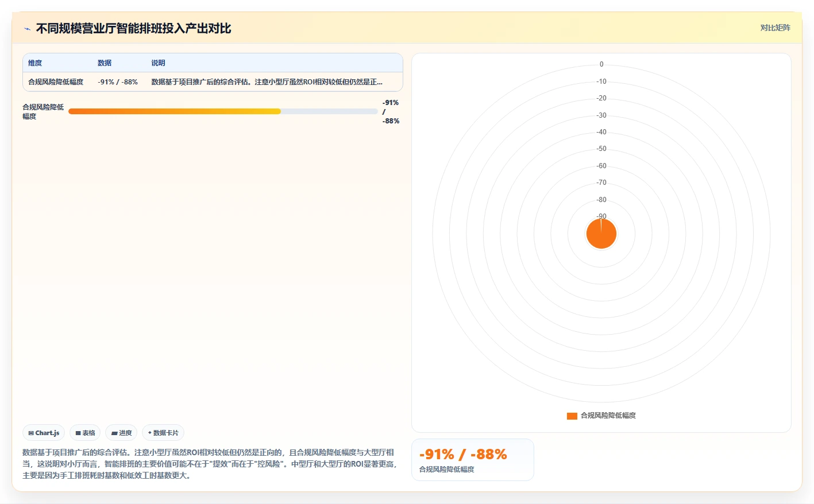This screenshot has width=814, height=504.
Task: Click the -91% / -88% progress value
Action: pos(391,111)
